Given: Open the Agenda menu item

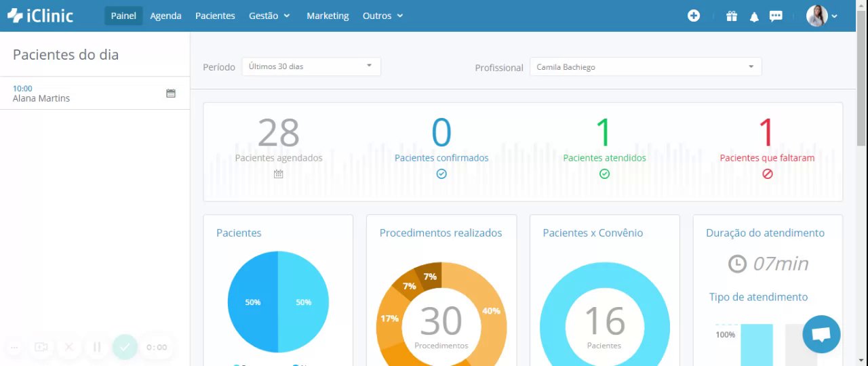Looking at the screenshot, I should [x=165, y=16].
